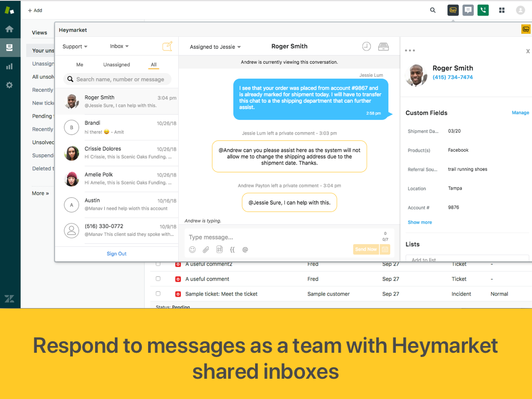This screenshot has width=532, height=399.
Task: Tick the checkbox for 'A useful comment2'
Action: coord(158,264)
